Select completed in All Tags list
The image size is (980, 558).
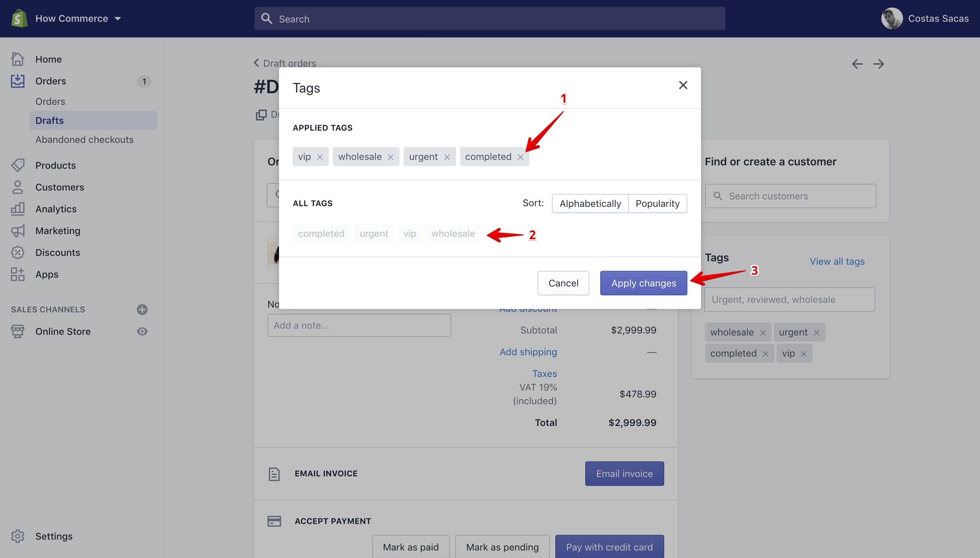point(321,233)
